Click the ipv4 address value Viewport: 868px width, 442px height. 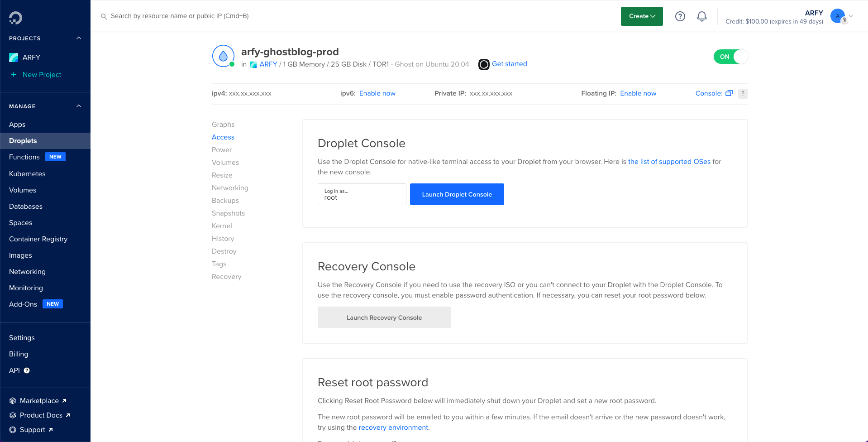click(x=250, y=94)
